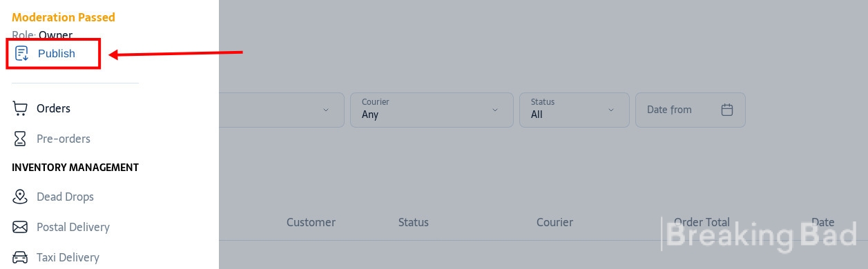This screenshot has height=269, width=868.
Task: Open the Taxi Delivery label
Action: [x=68, y=257]
